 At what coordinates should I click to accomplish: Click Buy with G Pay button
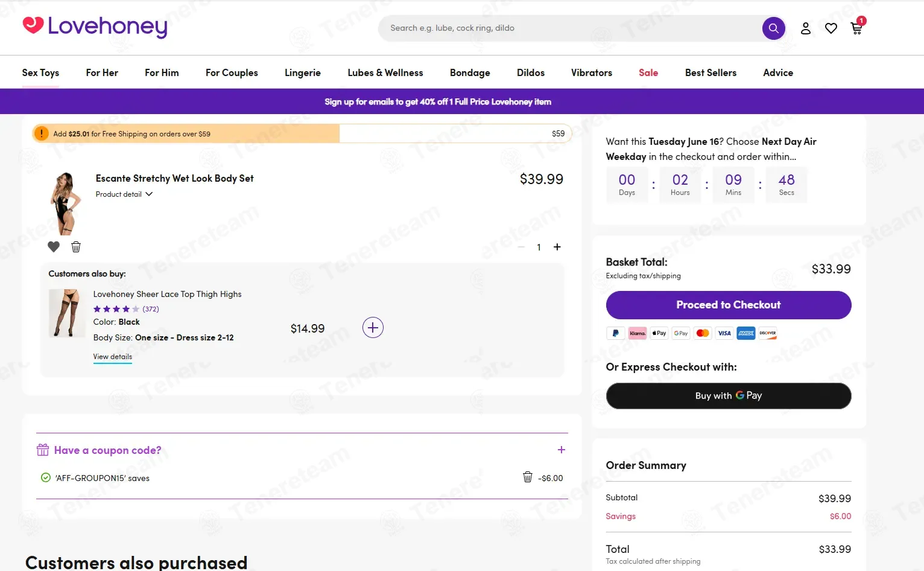729,396
